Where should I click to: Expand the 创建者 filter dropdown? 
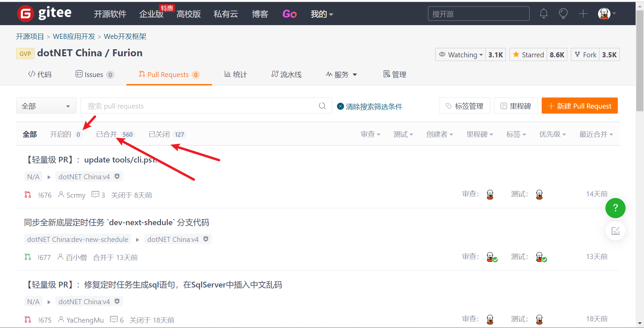[440, 134]
